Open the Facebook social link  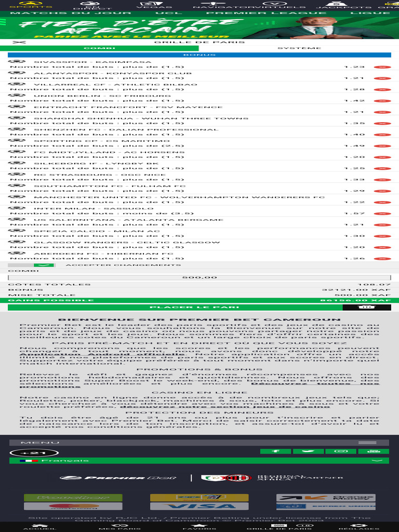[x=275, y=451]
